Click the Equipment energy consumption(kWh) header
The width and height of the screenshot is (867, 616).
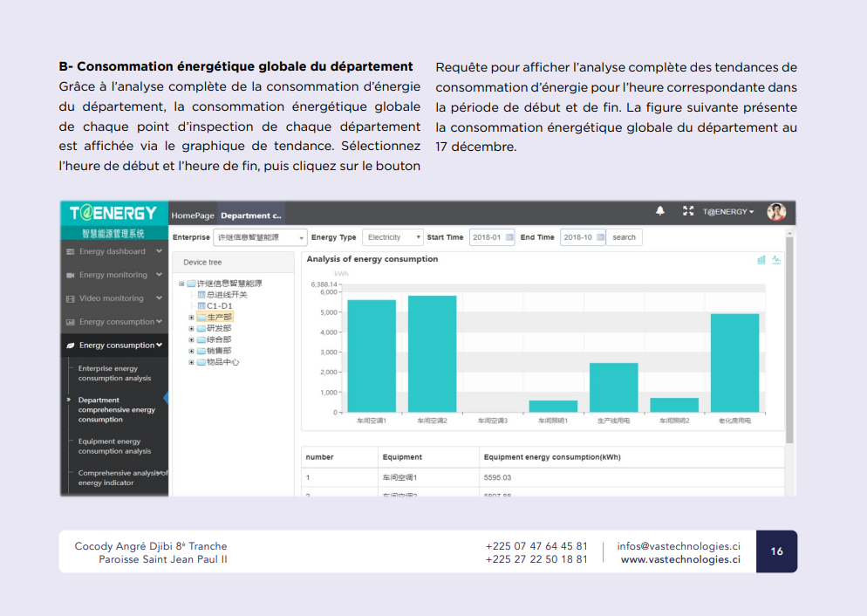pos(552,457)
